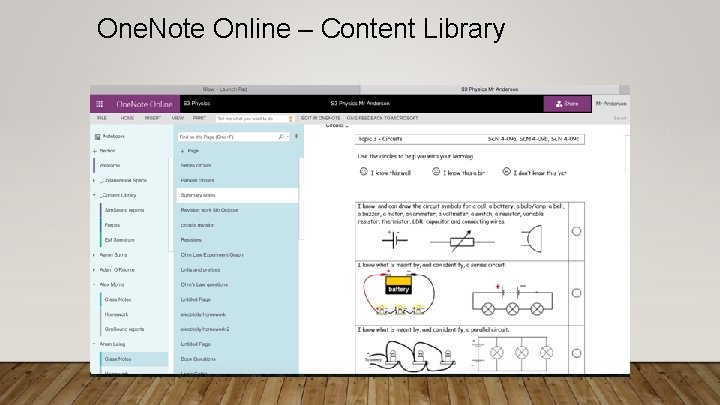Click the neutral face 'I know this a bit'
The image size is (720, 405).
point(436,172)
